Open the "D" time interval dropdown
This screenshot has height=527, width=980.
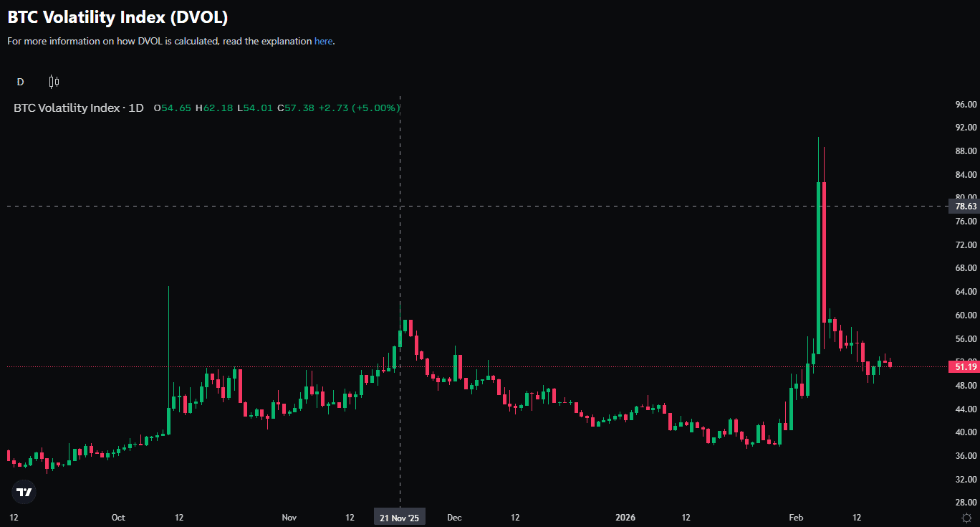point(20,82)
